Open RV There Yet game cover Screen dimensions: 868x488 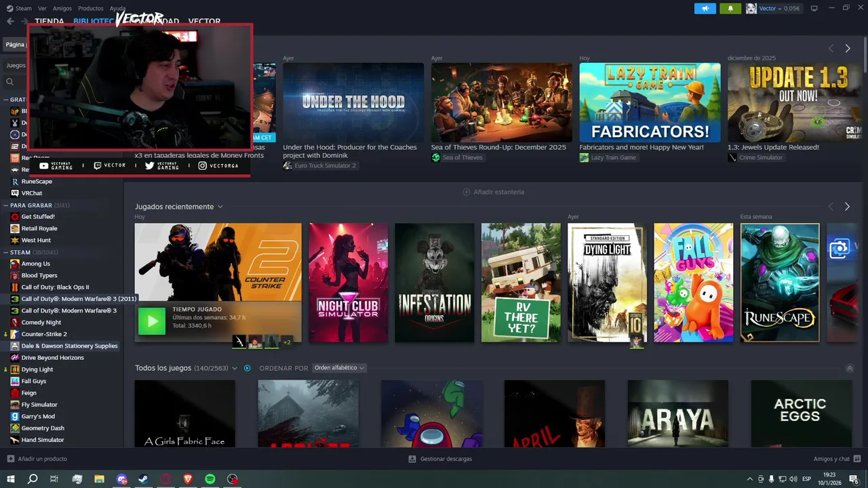click(x=521, y=283)
